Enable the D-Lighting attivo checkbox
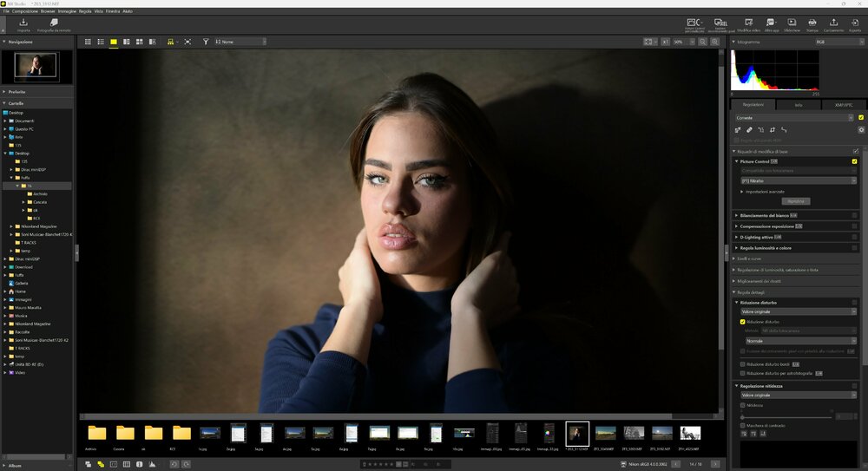 pos(854,237)
